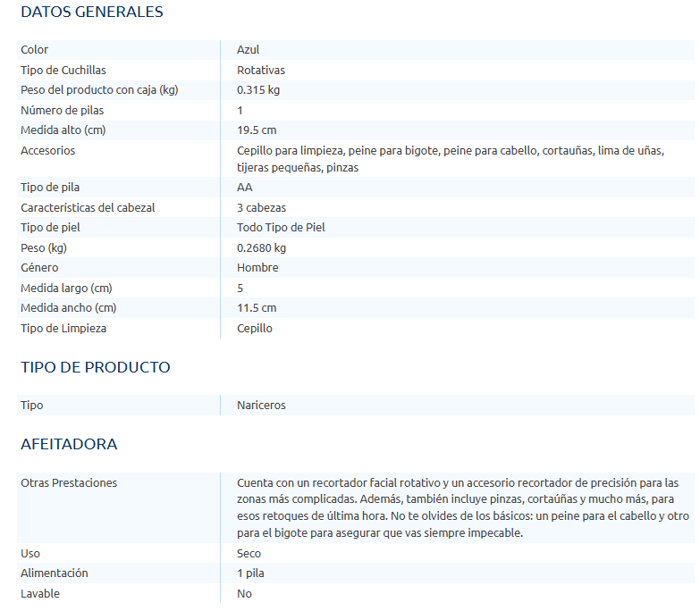Click the accessories list starting with Cepillo
The height and width of the screenshot is (611, 700).
pos(450,159)
